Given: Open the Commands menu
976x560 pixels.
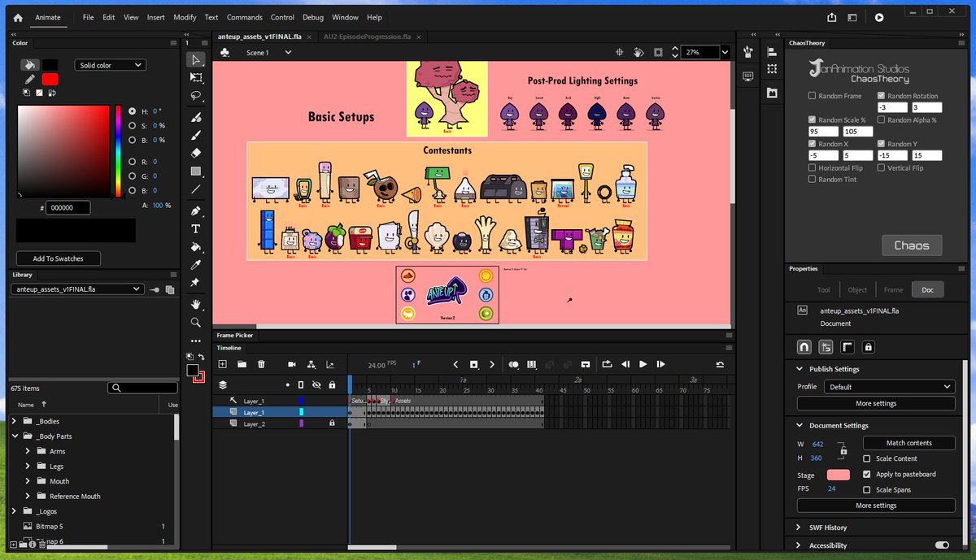Looking at the screenshot, I should tap(245, 17).
